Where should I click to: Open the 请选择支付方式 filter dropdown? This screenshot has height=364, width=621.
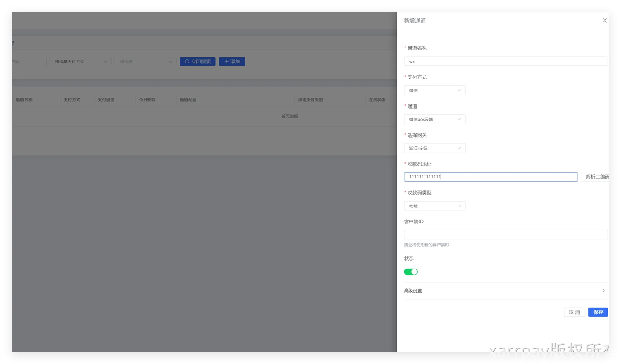[x=81, y=62]
